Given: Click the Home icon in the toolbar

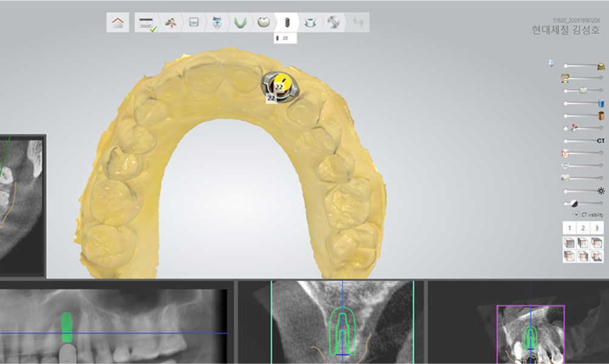Looking at the screenshot, I should pos(118,23).
